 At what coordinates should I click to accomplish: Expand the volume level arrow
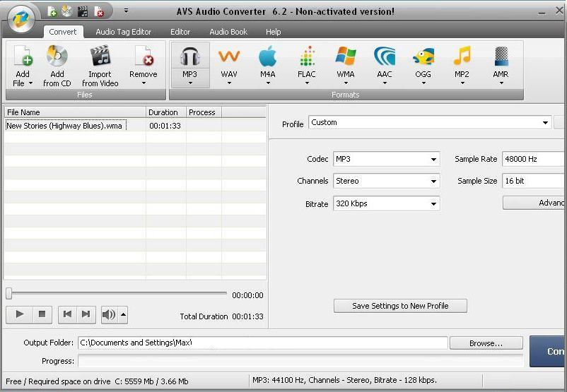click(x=123, y=315)
